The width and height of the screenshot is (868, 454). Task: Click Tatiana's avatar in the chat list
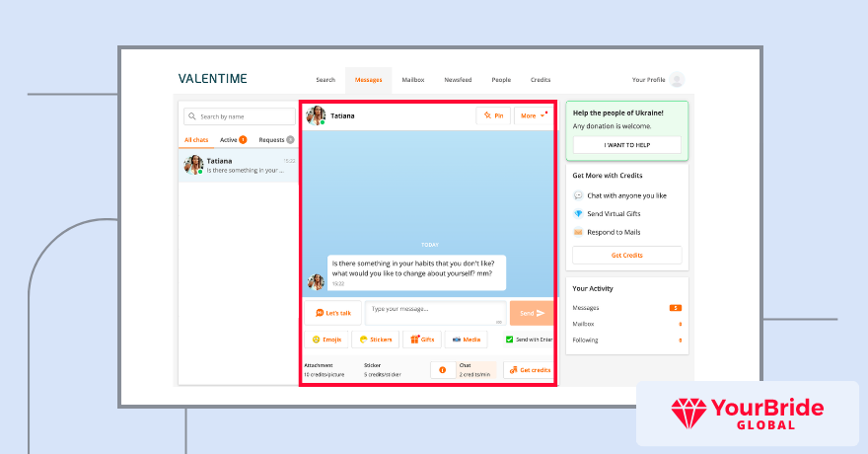pos(193,165)
